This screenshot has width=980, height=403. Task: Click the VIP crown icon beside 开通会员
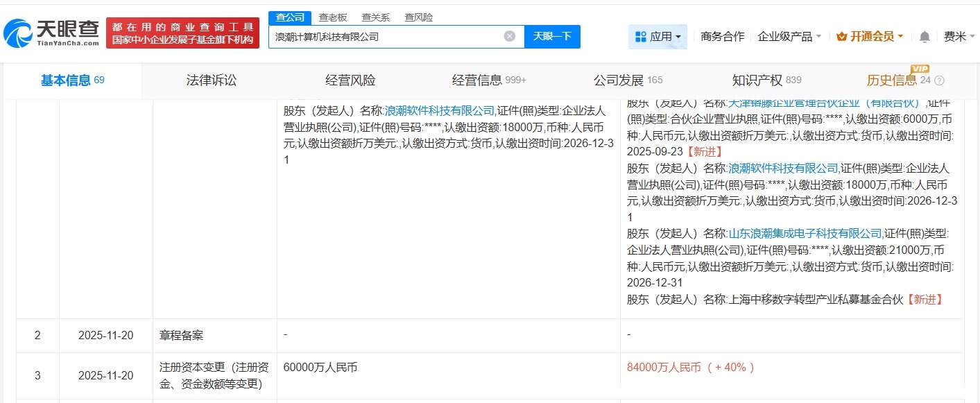click(841, 35)
